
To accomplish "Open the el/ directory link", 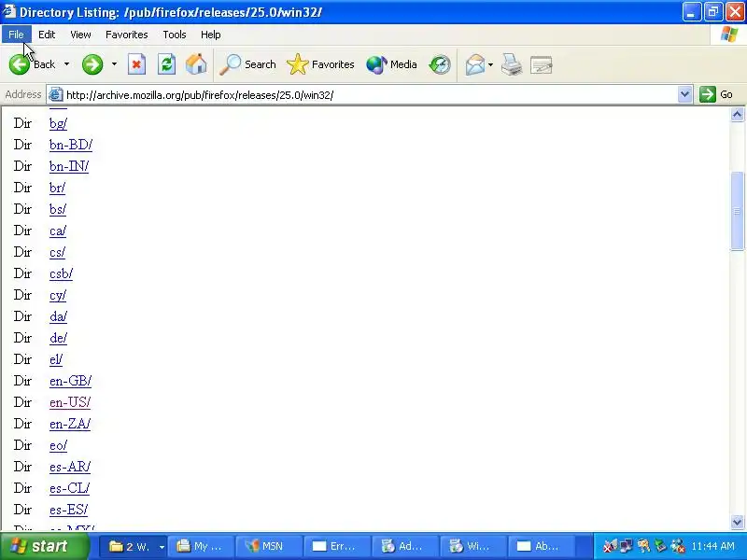I will point(56,359).
